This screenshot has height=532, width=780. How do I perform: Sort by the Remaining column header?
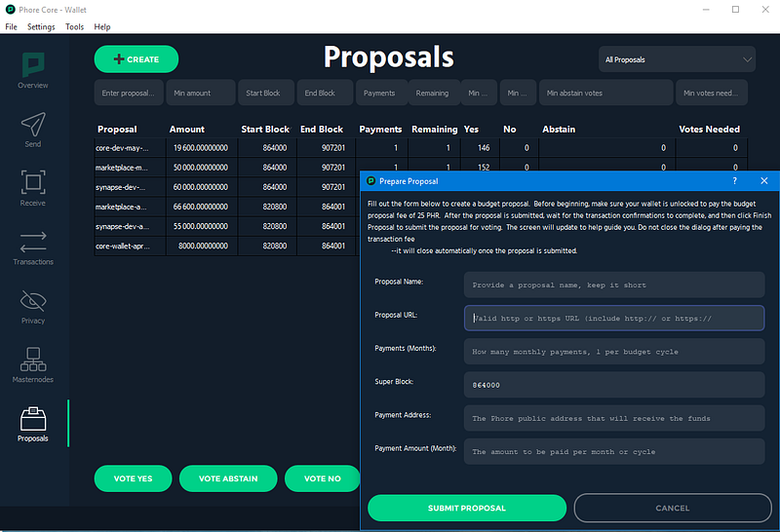[434, 130]
